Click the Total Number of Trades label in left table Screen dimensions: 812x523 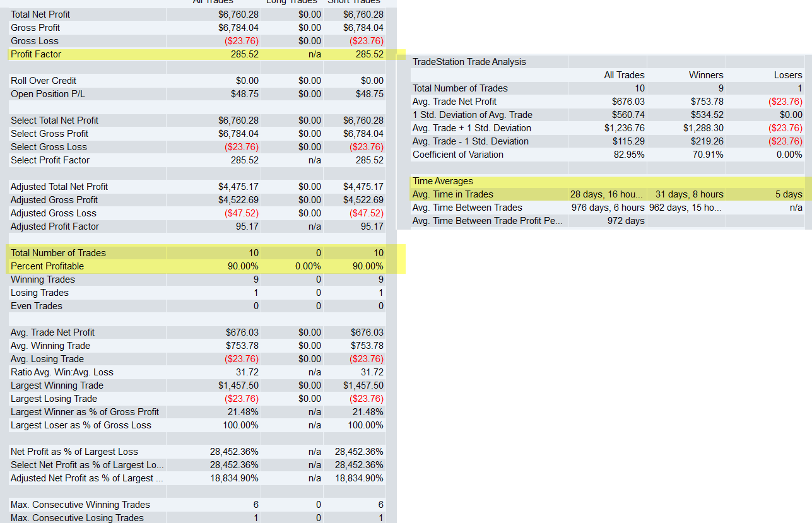click(x=58, y=253)
